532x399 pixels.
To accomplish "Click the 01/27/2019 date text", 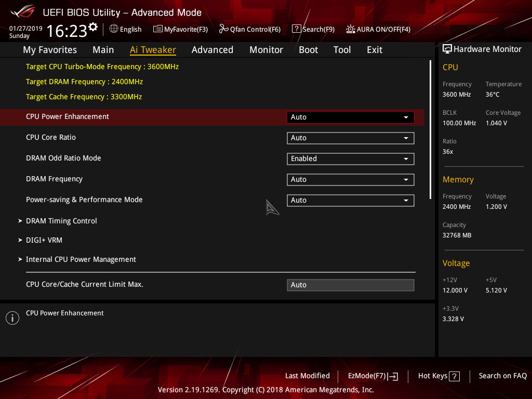I will pyautogui.click(x=26, y=29).
